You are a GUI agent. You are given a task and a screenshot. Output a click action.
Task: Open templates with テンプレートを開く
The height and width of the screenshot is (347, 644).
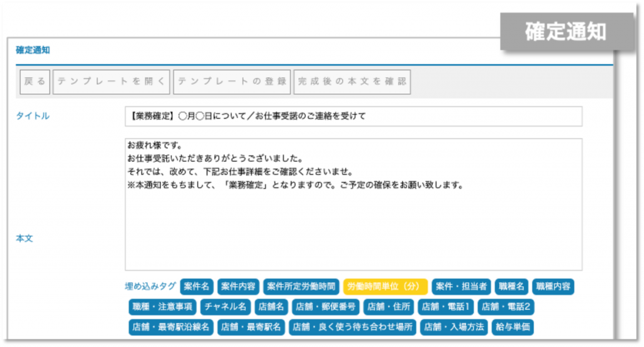click(x=111, y=82)
